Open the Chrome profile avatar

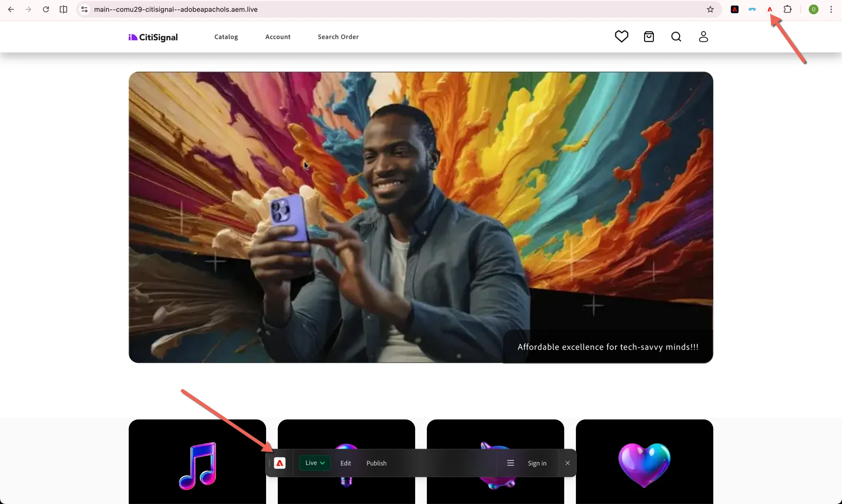point(813,9)
